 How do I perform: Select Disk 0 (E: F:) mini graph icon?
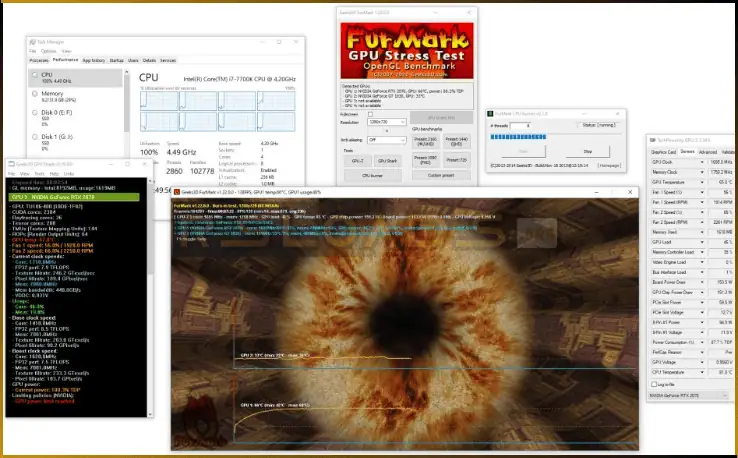pyautogui.click(x=35, y=112)
